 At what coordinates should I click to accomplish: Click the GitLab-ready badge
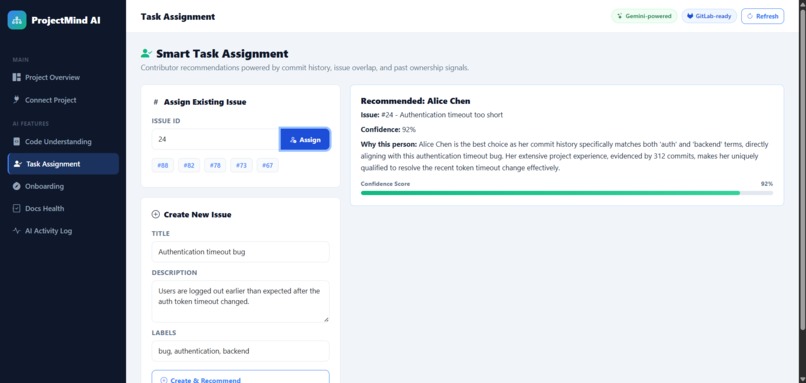tap(709, 16)
